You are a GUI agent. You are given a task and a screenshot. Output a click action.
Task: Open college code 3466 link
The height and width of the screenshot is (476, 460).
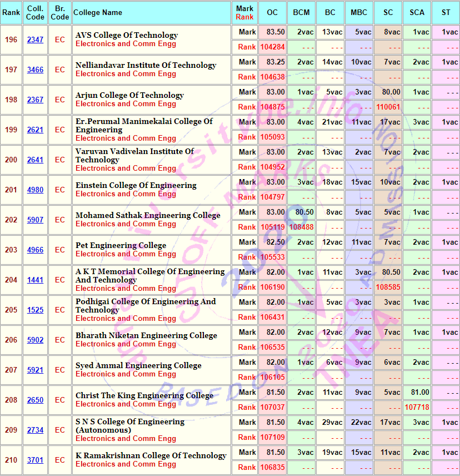tap(35, 70)
